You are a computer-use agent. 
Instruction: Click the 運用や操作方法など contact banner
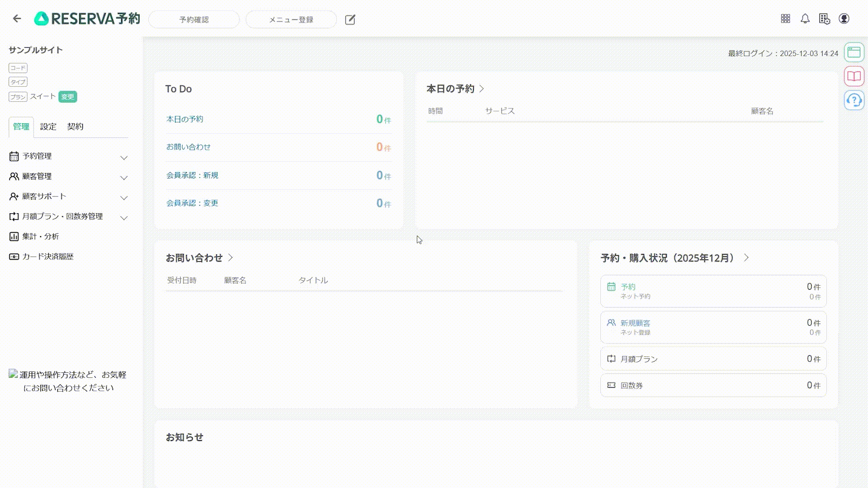(68, 381)
